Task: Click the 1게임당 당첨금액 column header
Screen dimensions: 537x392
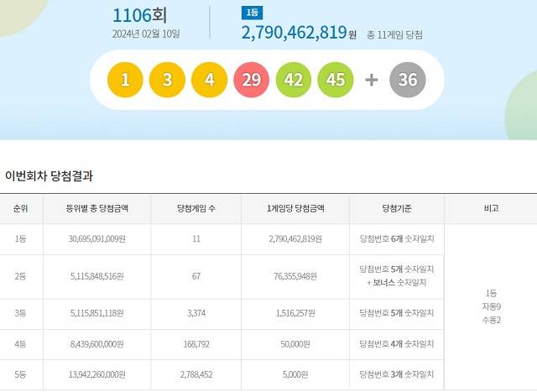Action: (295, 208)
